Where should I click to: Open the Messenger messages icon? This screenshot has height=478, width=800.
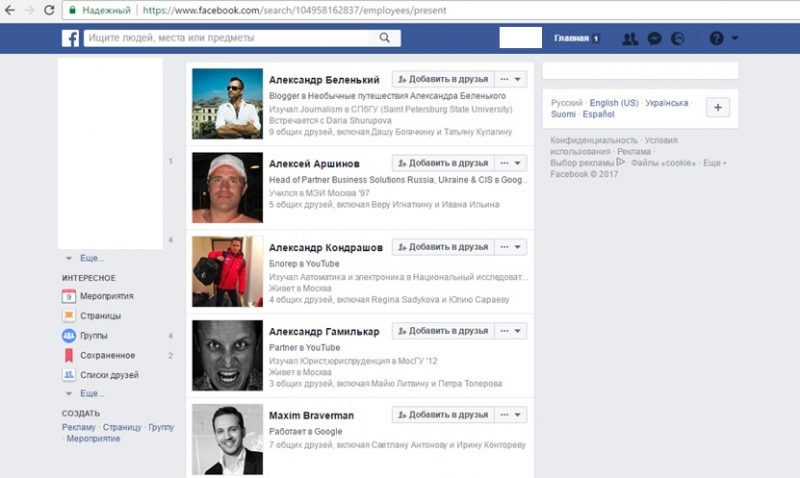655,38
